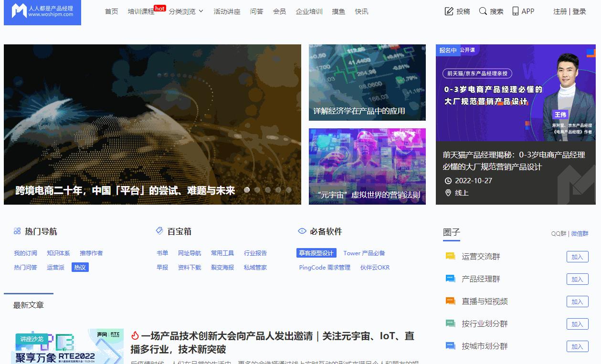Click the 按行业划分群 green chat icon

[451, 323]
